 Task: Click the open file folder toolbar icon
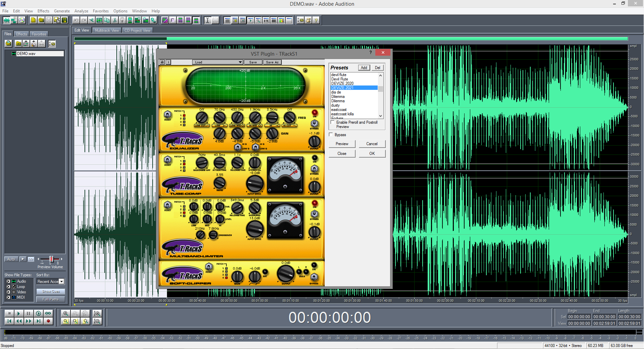pyautogui.click(x=41, y=20)
